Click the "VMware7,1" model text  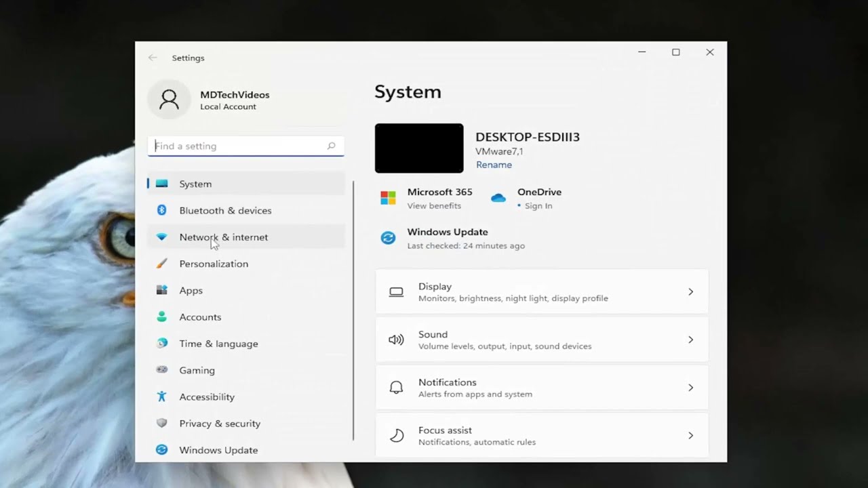click(x=499, y=152)
